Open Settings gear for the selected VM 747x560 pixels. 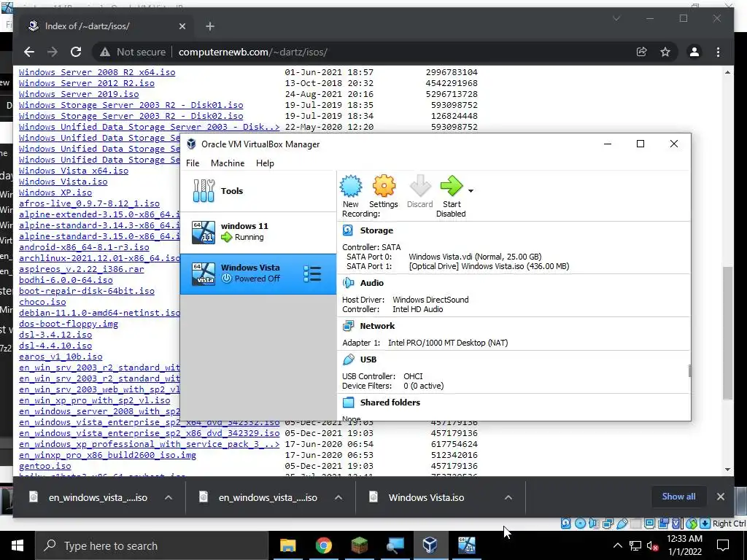coord(384,186)
